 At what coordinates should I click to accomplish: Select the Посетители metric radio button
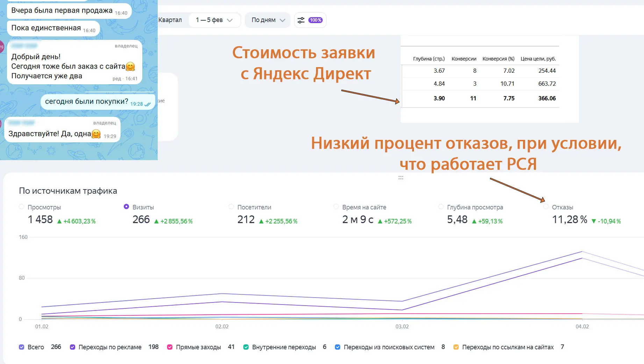tap(231, 207)
